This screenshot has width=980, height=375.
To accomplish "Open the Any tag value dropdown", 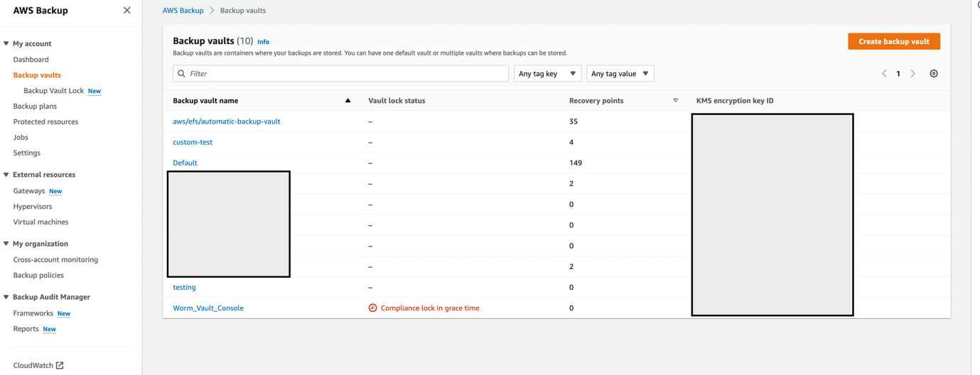I will pos(620,74).
